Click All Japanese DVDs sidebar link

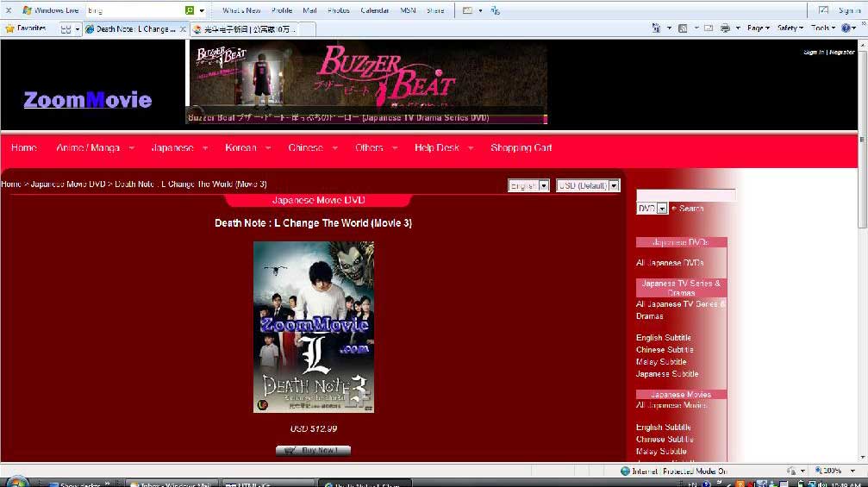tap(670, 263)
